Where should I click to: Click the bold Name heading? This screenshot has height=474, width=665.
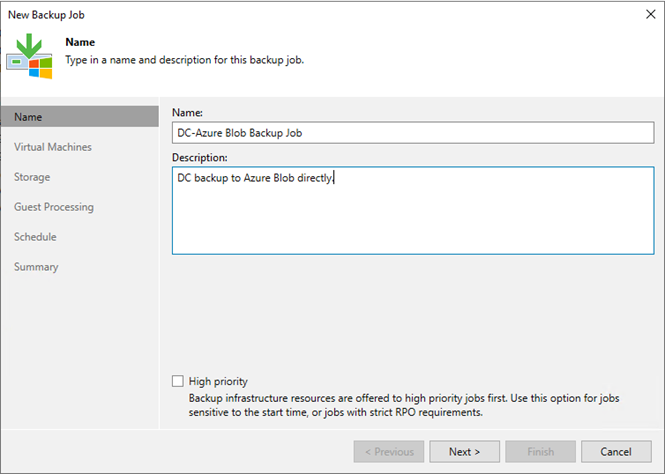[x=80, y=42]
